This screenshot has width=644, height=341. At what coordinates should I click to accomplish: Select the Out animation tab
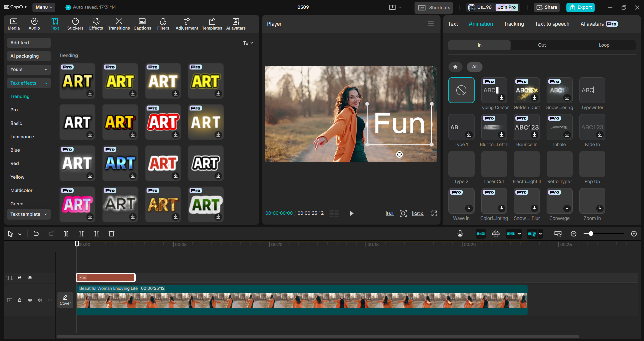click(x=541, y=45)
